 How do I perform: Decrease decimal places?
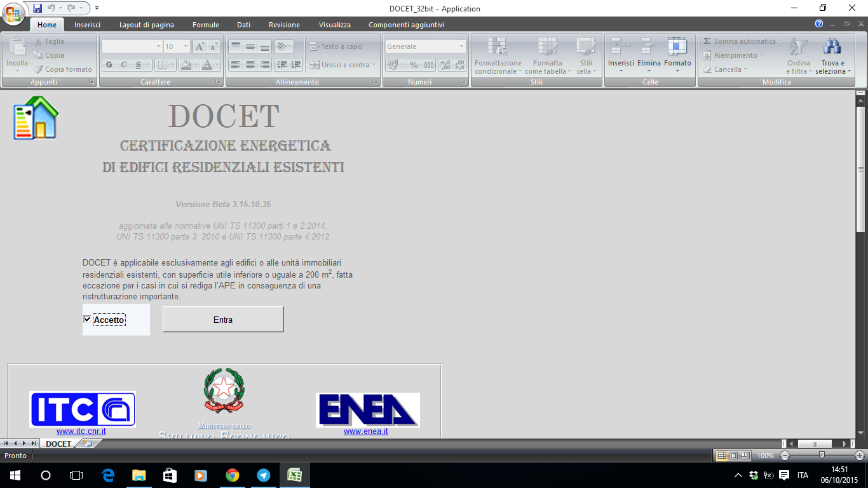click(x=459, y=65)
